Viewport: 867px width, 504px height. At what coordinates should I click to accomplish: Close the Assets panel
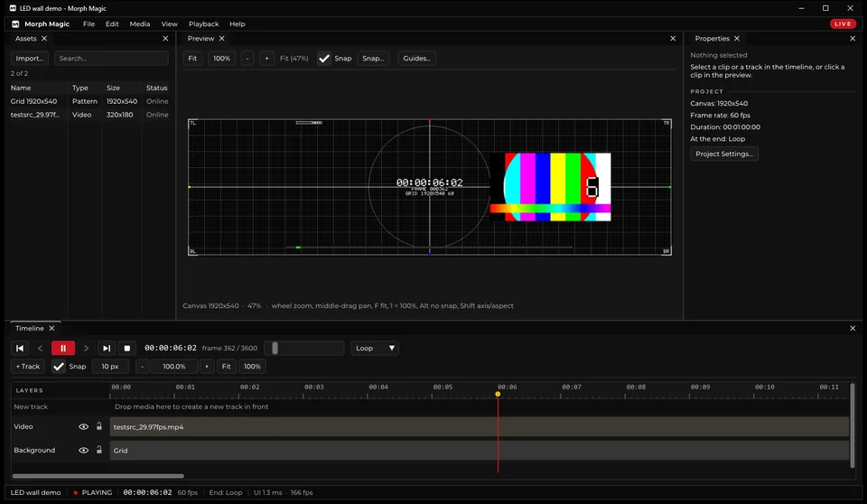[x=165, y=39]
